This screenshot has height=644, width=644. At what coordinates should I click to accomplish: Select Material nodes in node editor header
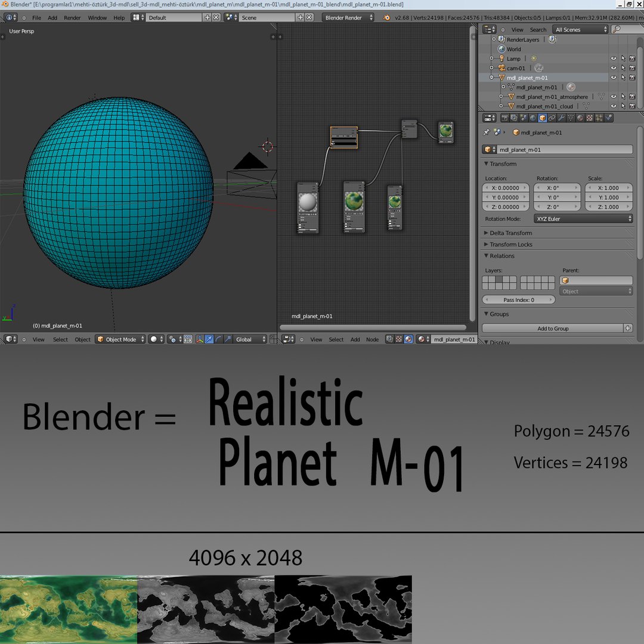pos(408,339)
